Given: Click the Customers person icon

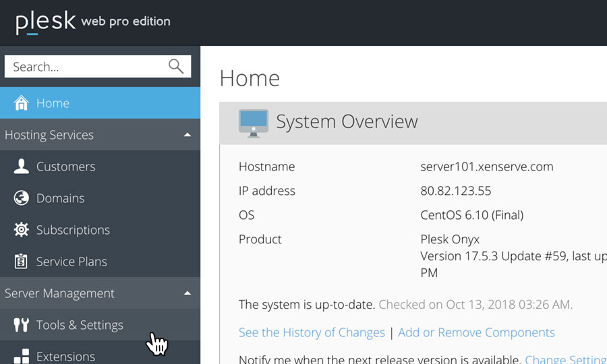Looking at the screenshot, I should [22, 166].
